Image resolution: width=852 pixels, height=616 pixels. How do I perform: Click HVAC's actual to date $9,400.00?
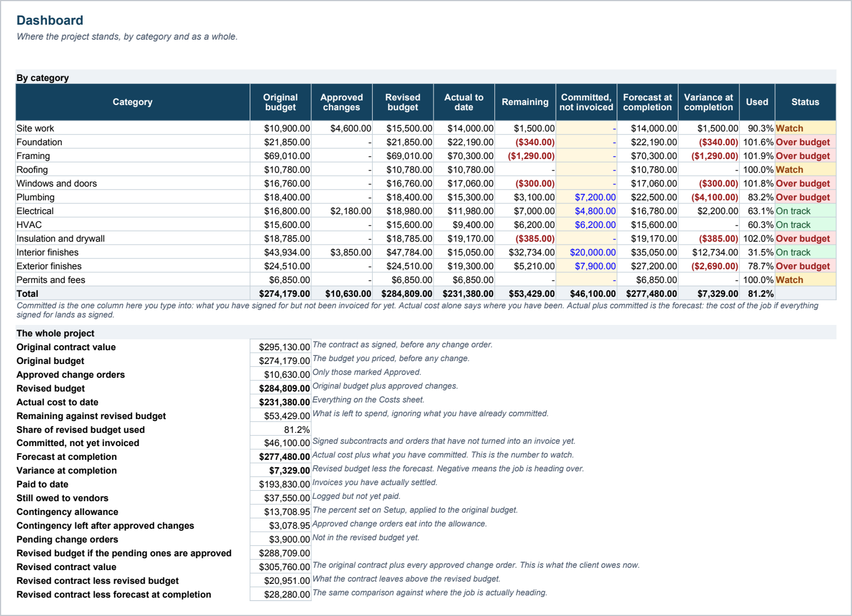pos(464,224)
